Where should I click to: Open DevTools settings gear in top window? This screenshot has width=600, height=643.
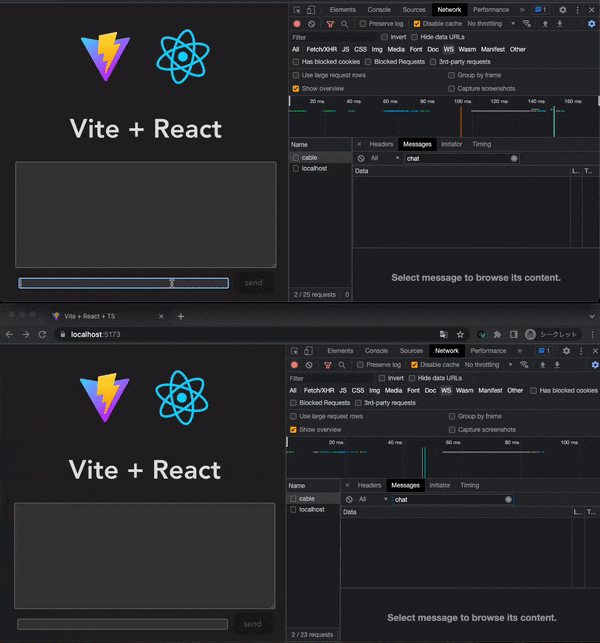pos(563,10)
